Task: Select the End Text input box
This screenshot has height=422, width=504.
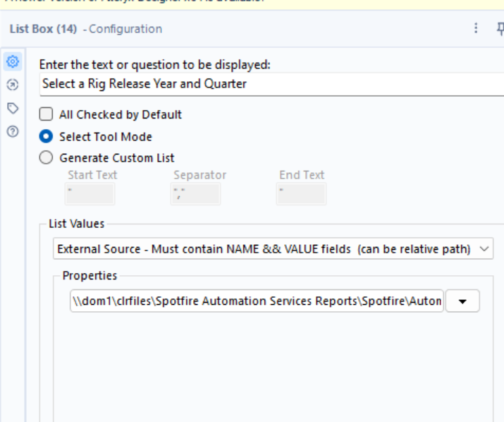Action: (301, 194)
